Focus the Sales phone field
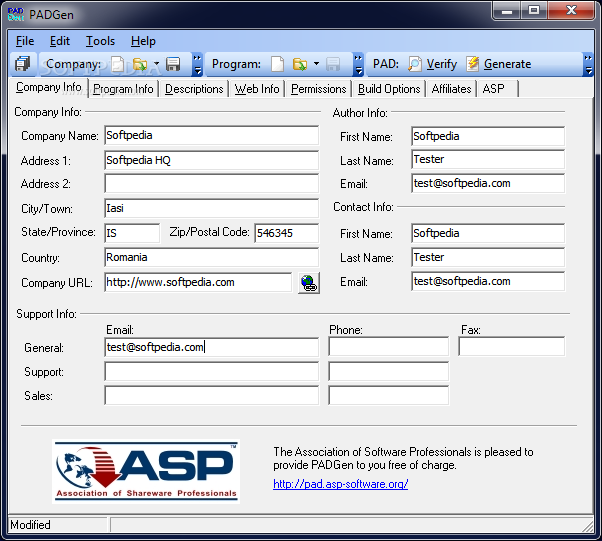Screen dimensions: 602x541 click(x=389, y=395)
